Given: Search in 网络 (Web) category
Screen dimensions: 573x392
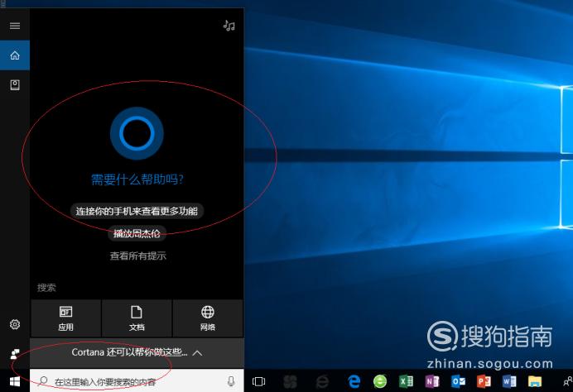Looking at the screenshot, I should [208, 318].
